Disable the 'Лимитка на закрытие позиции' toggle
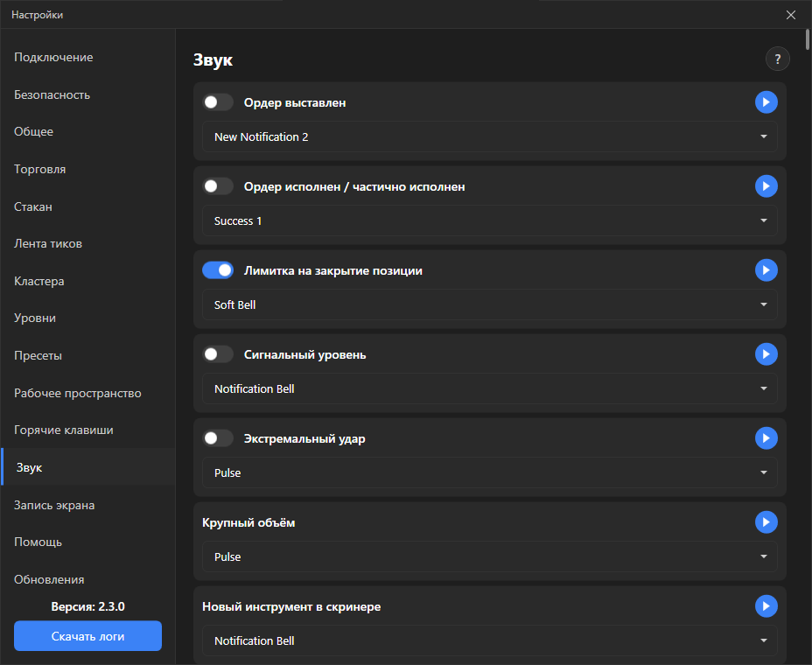Screen dimensions: 812x665 click(x=218, y=269)
